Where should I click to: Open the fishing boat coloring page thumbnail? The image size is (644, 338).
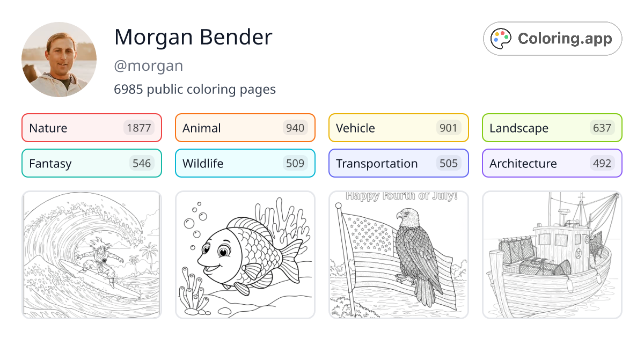point(552,255)
